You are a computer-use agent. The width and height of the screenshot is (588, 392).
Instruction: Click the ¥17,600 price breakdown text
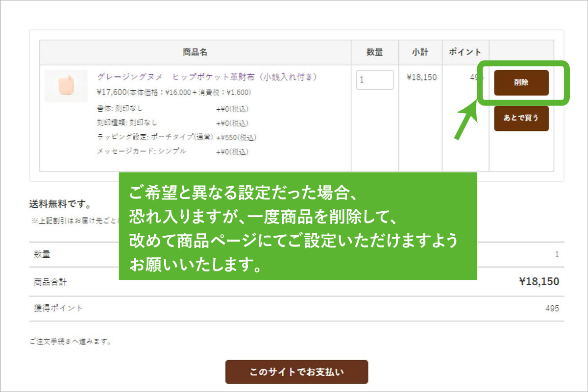(174, 92)
